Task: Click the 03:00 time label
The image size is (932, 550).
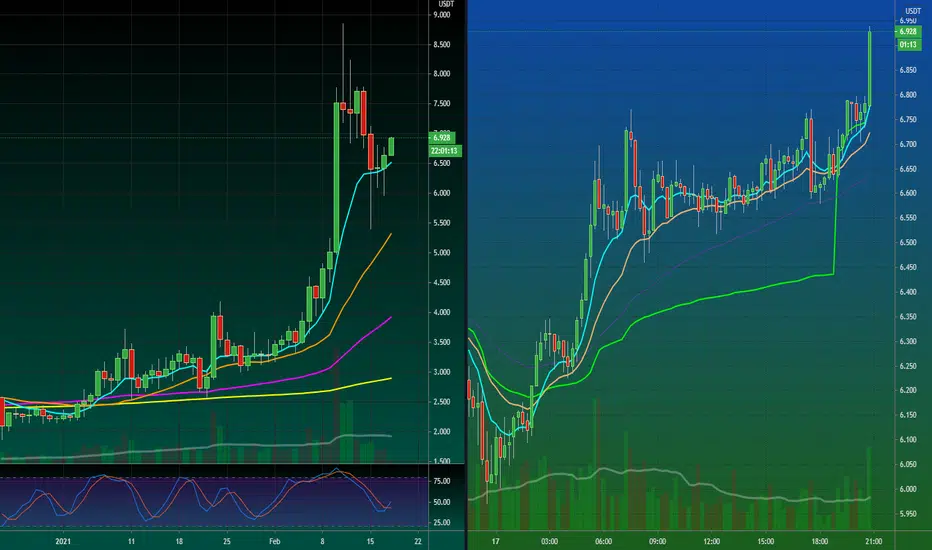Action: click(x=550, y=542)
